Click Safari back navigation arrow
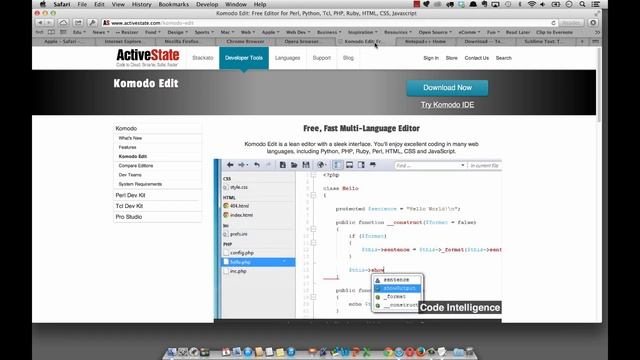640x360 pixels. (x=40, y=23)
